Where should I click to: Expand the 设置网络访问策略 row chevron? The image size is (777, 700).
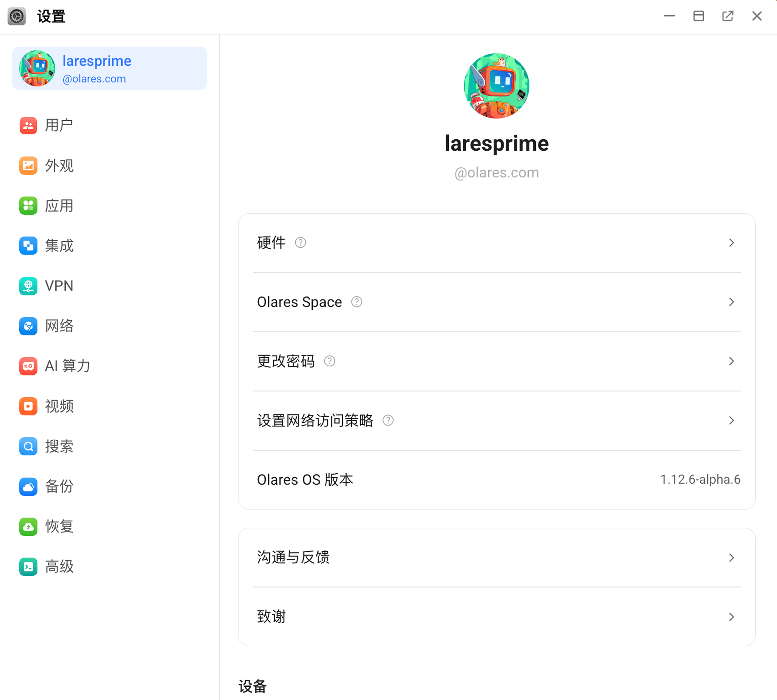click(732, 420)
